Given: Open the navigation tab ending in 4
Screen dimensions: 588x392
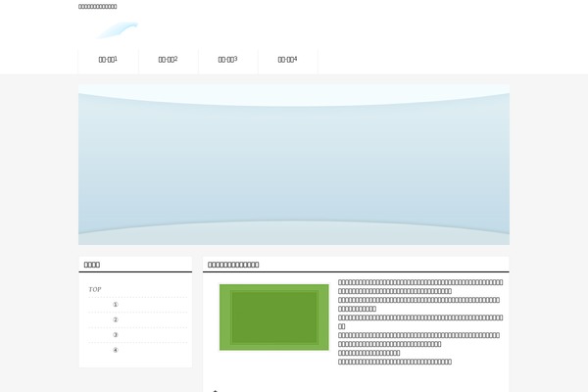Looking at the screenshot, I should tap(287, 60).
